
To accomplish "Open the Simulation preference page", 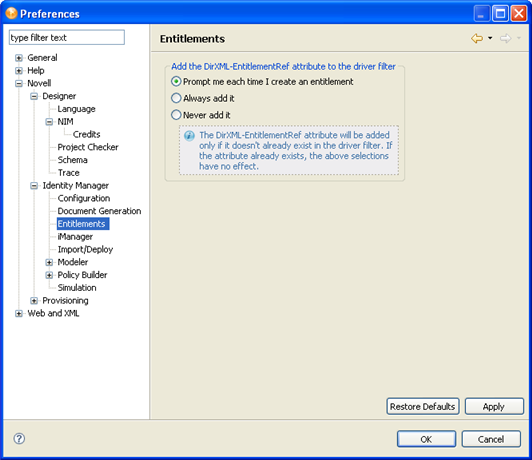I will (77, 288).
